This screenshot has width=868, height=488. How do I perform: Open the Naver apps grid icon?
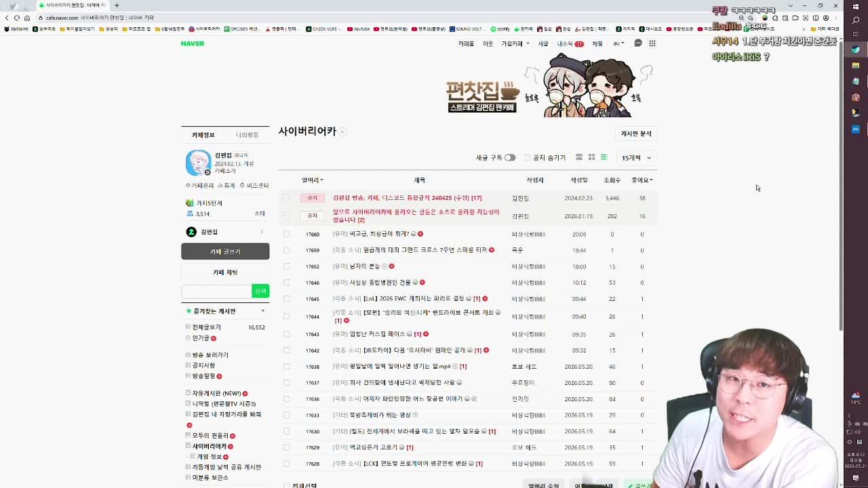(652, 43)
